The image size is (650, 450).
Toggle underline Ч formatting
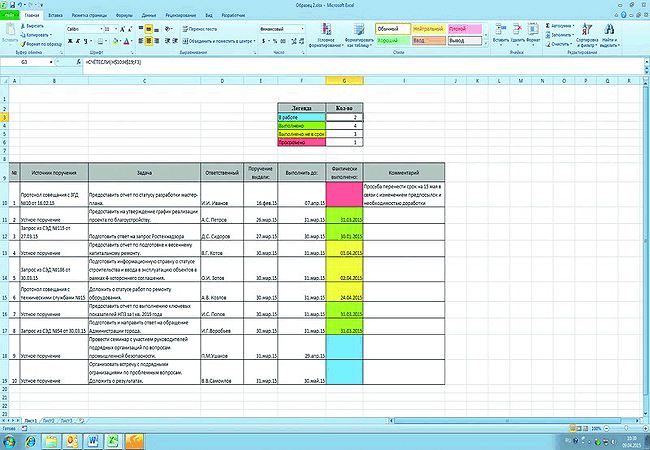[85, 41]
